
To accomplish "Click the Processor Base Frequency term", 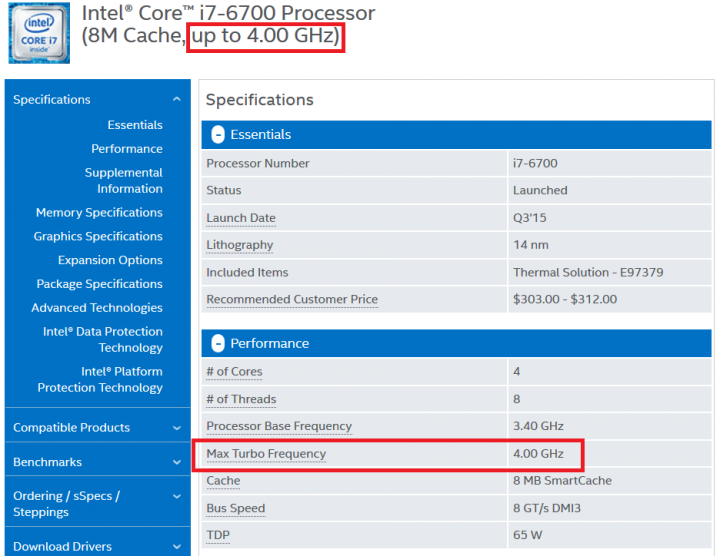I will (x=279, y=426).
